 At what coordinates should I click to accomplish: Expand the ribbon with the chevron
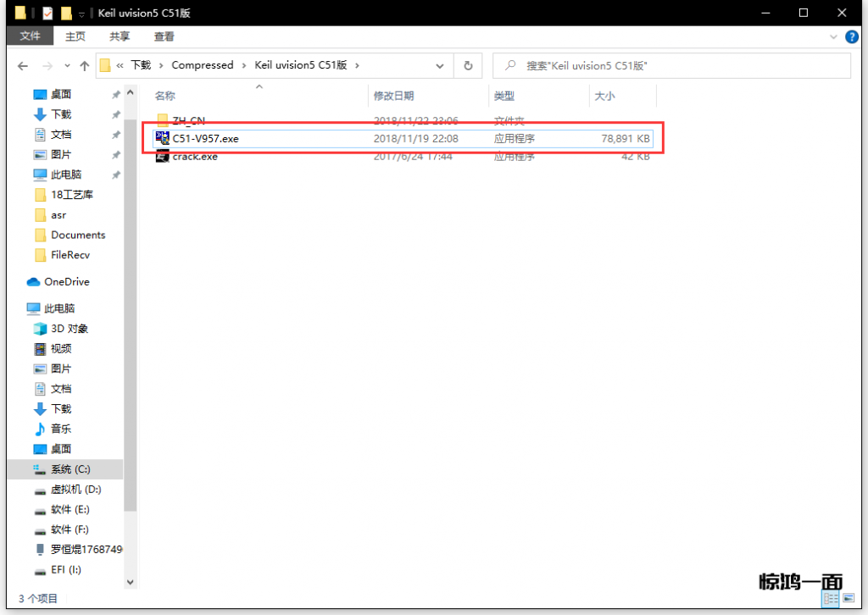(833, 36)
